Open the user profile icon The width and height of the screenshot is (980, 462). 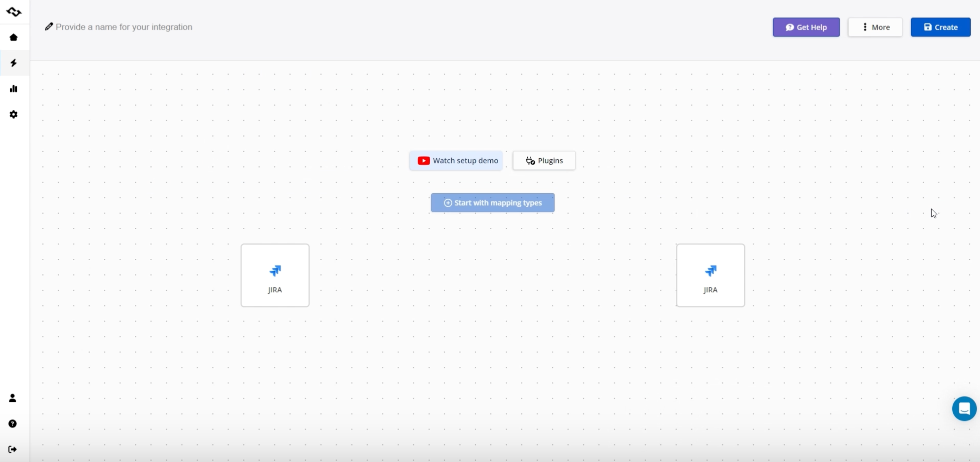click(x=13, y=398)
